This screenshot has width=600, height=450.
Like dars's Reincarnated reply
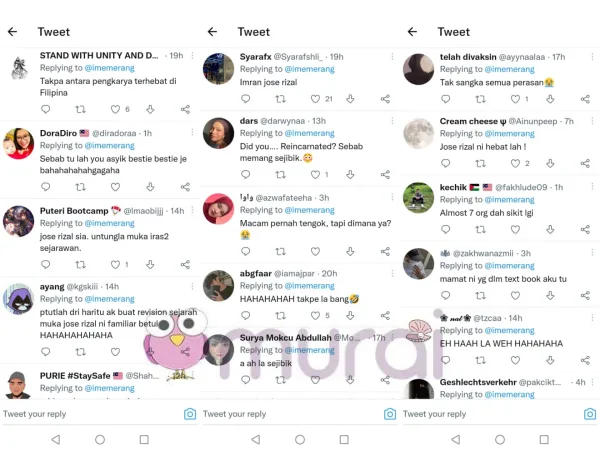pos(315,174)
